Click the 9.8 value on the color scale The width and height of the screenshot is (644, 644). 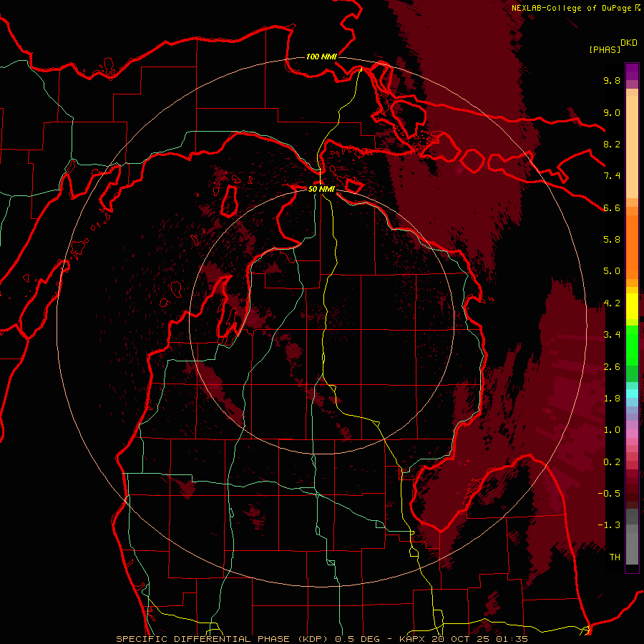coord(612,81)
